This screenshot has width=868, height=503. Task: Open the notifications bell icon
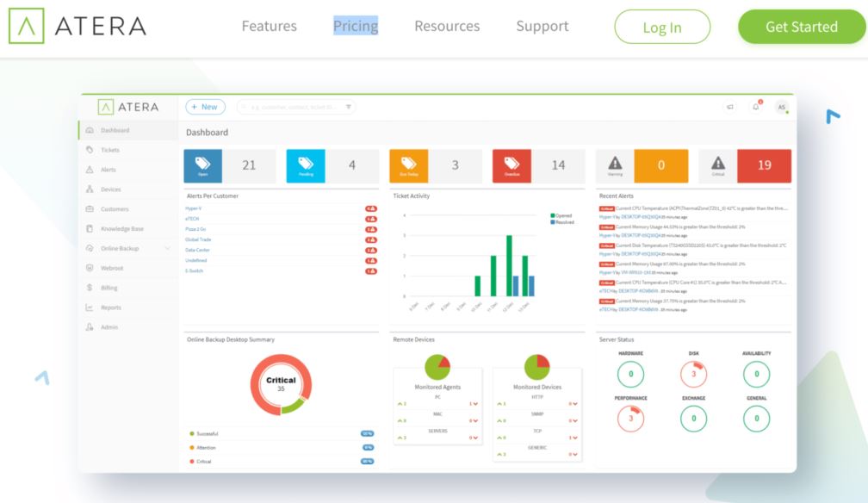[x=756, y=106]
